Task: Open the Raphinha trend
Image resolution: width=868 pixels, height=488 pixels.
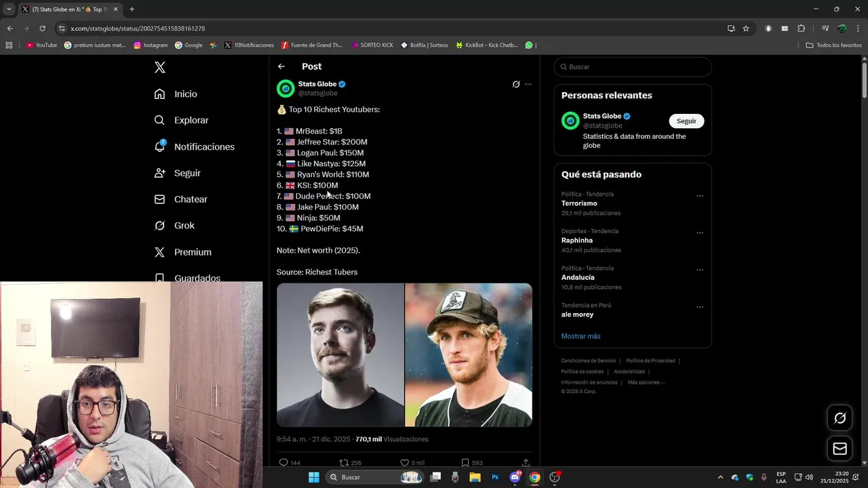Action: coord(577,241)
